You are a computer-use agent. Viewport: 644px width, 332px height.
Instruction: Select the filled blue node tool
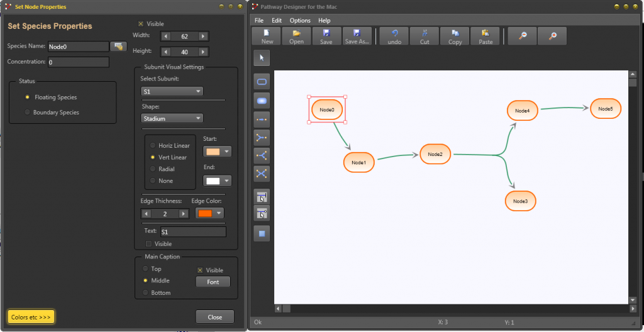(262, 101)
